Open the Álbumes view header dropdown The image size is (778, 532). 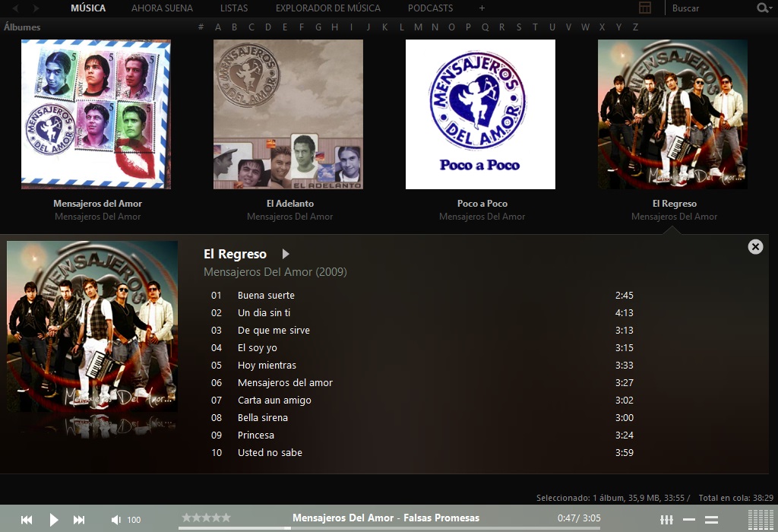coord(22,27)
